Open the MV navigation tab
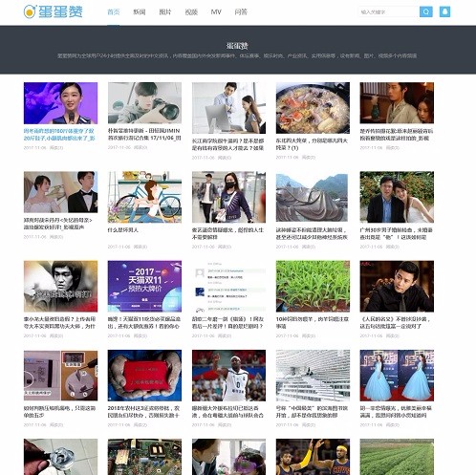476x475 pixels. (x=216, y=12)
